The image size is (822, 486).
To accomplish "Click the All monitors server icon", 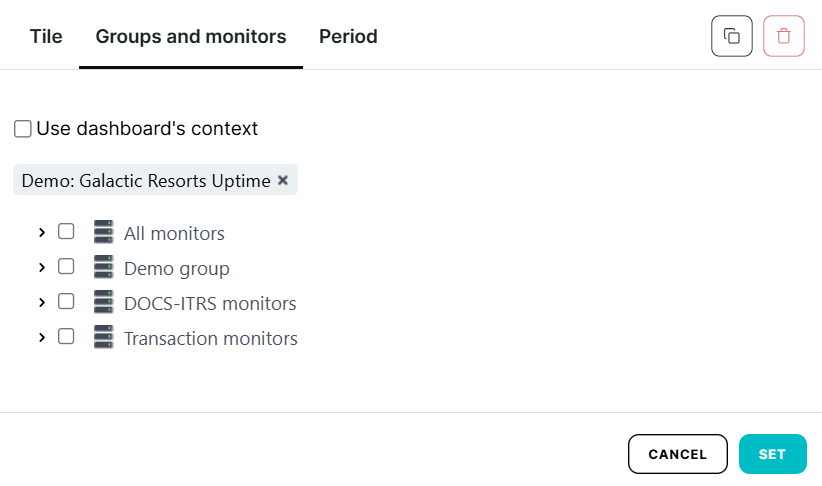I will 103,233.
